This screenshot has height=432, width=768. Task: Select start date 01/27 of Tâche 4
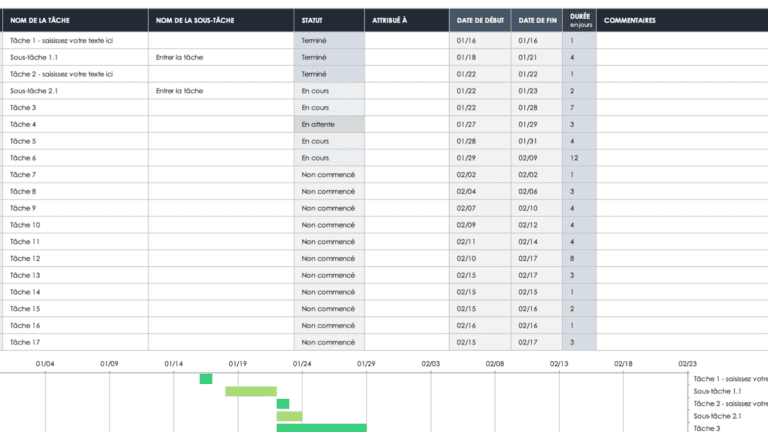pos(480,124)
